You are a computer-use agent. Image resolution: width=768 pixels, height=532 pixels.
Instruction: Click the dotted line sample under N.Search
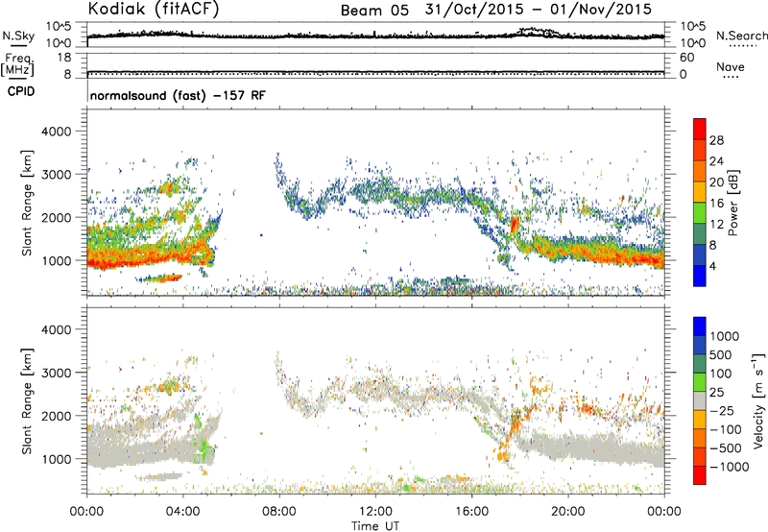point(742,46)
